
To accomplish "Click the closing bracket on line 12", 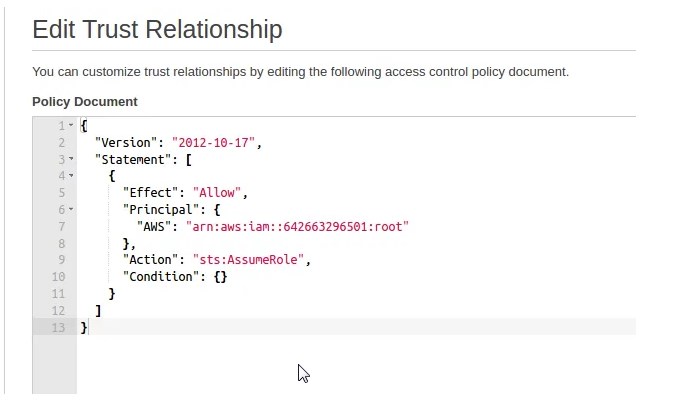I will [98, 311].
